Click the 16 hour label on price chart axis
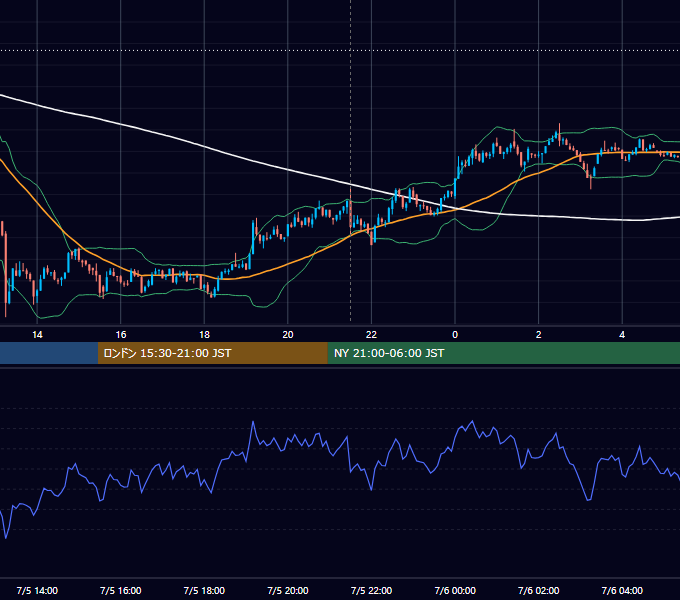The image size is (680, 600). [121, 335]
